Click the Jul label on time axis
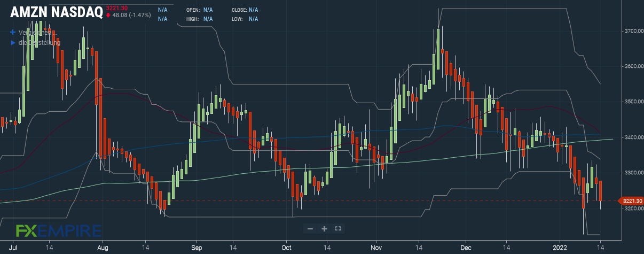644x254 pixels. (14, 248)
